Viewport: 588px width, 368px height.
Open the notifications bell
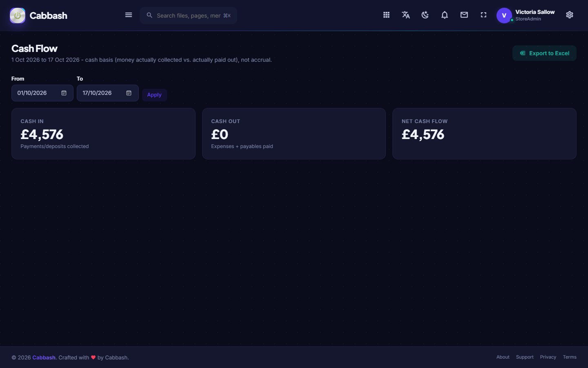[445, 15]
